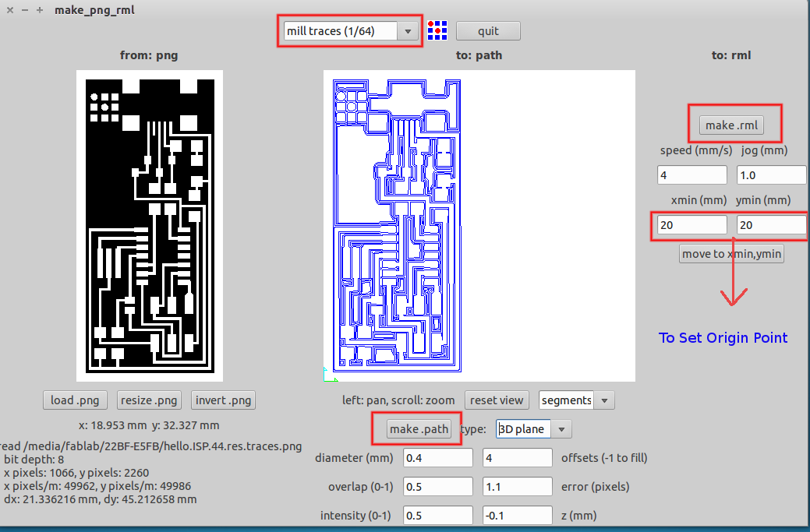Edit the error (pixels) field
This screenshot has height=532, width=810.
pos(517,487)
